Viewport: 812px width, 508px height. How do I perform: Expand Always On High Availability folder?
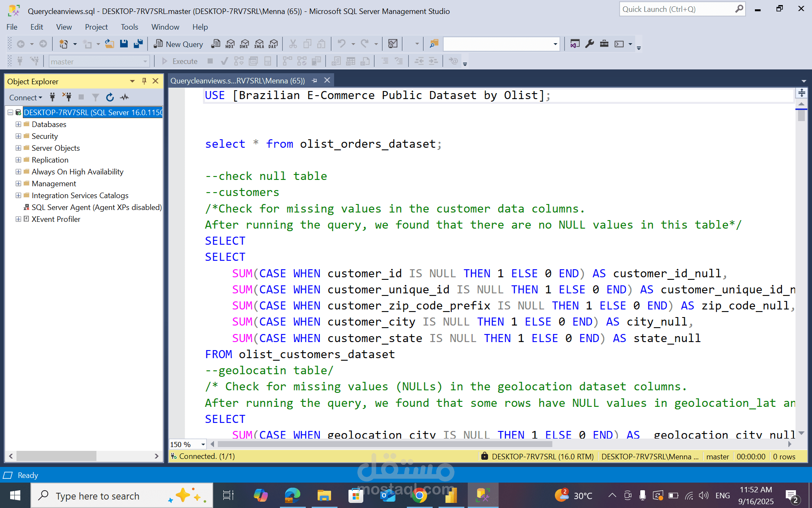[x=18, y=171]
